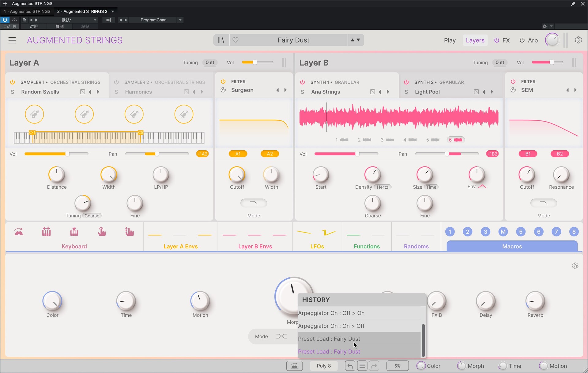
Task: Toggle the FX power switch
Action: 497,40
